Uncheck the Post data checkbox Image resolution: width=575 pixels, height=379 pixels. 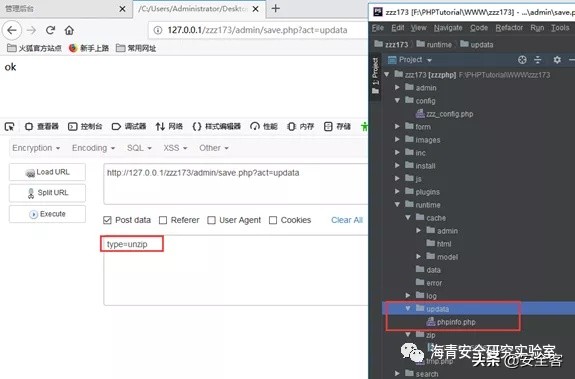coord(107,220)
